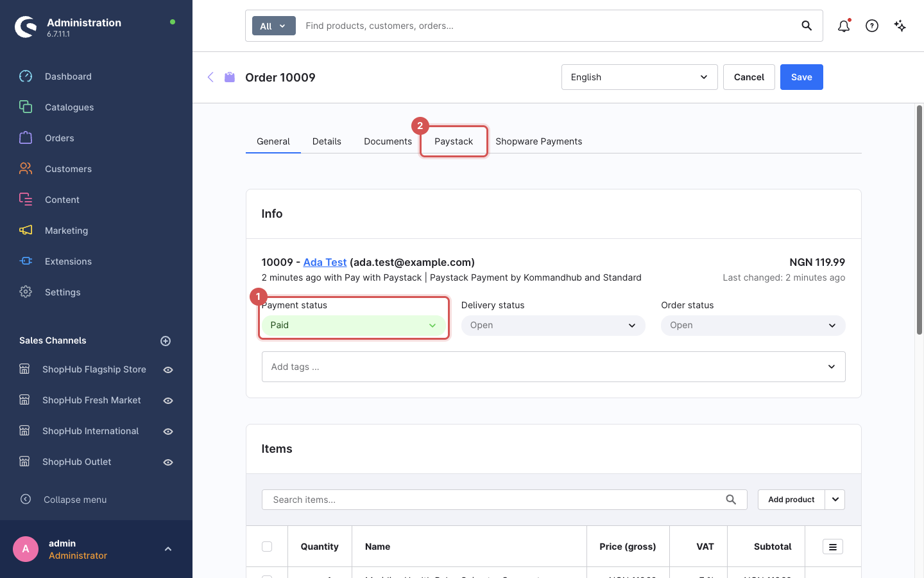The width and height of the screenshot is (924, 578).
Task: Open the Payment status Paid dropdown
Action: (x=354, y=325)
